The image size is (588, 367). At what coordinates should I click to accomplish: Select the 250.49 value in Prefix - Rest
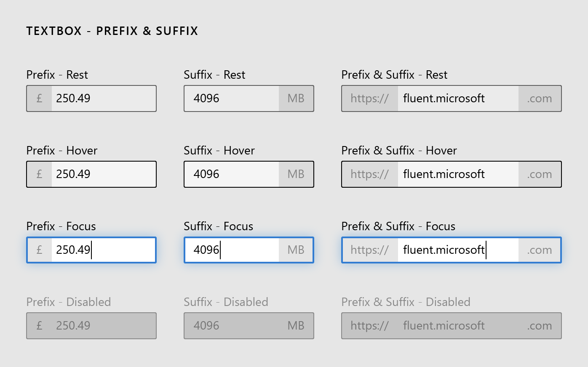tap(72, 98)
